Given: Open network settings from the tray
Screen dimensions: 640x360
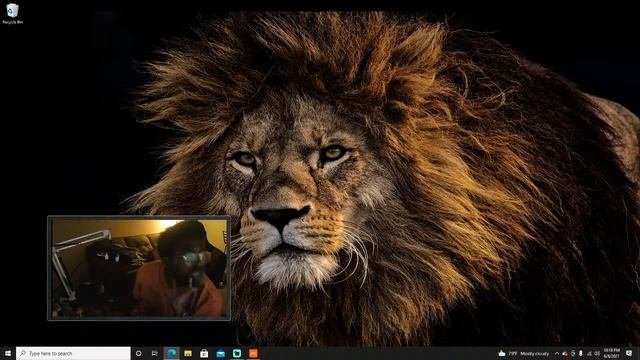Looking at the screenshot, I should (589, 353).
